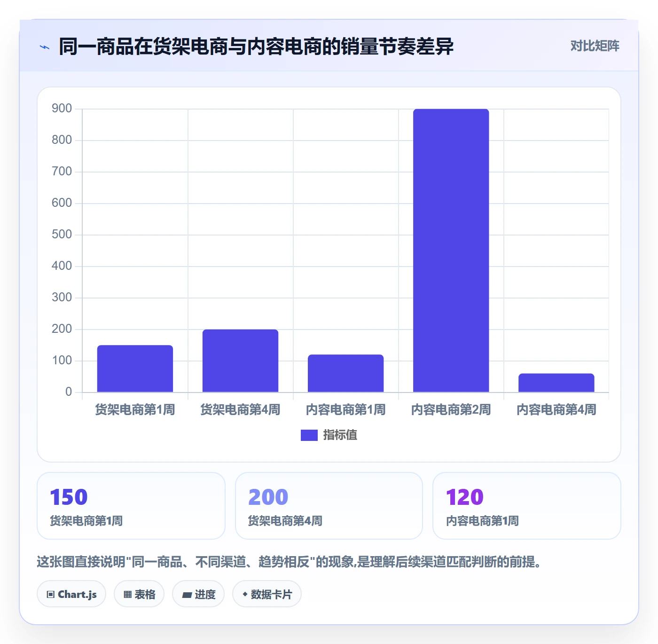Click the progress icon in 进度 tag
This screenshot has width=658, height=644.
click(187, 595)
